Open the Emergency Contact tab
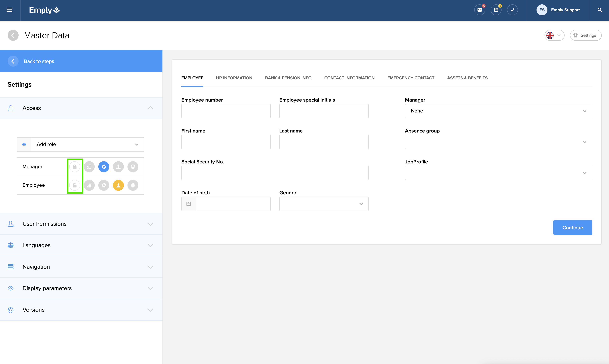The image size is (609, 364). (x=410, y=78)
